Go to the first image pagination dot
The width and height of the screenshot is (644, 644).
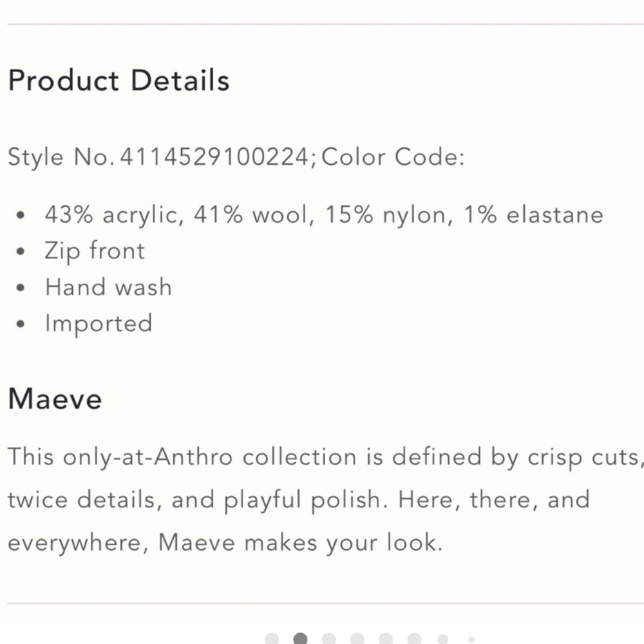tap(272, 639)
